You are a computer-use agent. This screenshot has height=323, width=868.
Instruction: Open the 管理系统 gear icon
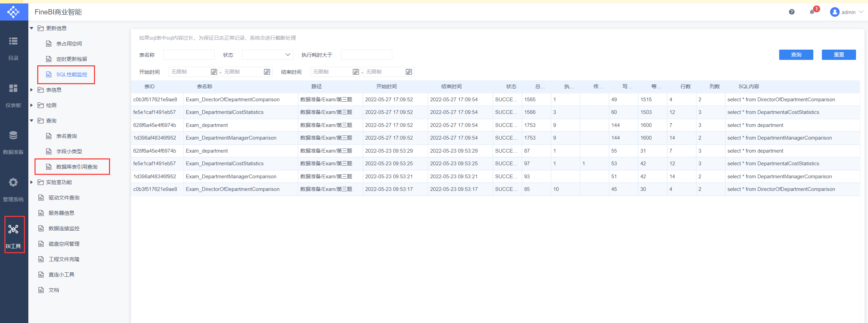13,182
